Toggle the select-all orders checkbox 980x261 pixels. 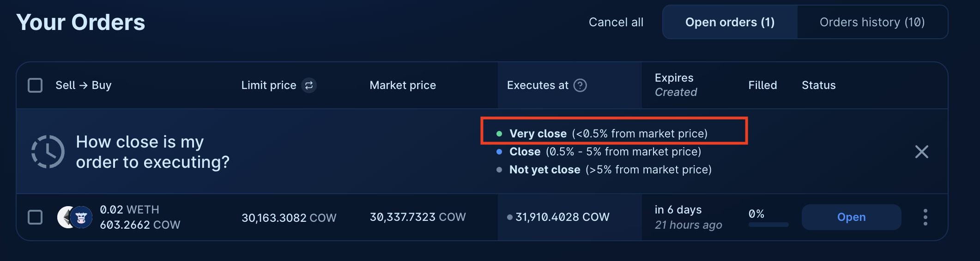pyautogui.click(x=35, y=85)
